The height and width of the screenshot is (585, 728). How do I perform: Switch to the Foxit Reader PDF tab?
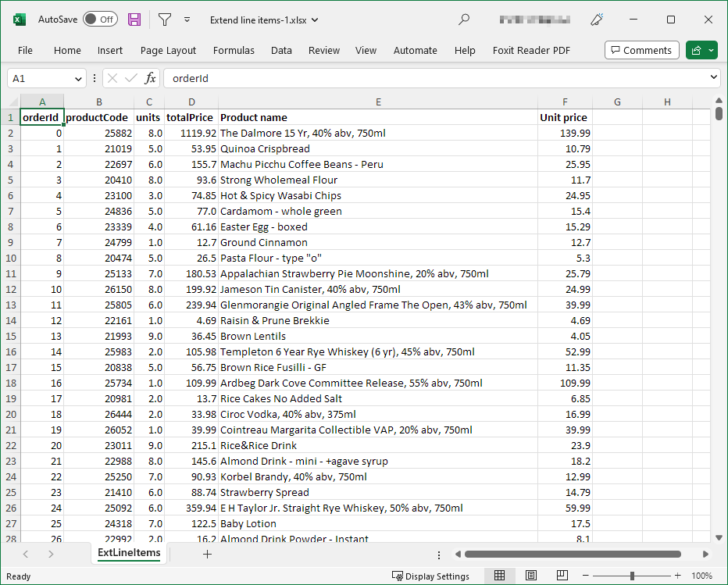point(531,50)
